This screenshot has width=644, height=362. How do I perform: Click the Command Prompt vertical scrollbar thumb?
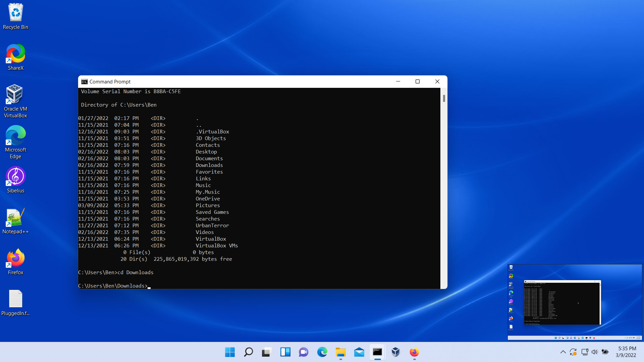coord(444,98)
